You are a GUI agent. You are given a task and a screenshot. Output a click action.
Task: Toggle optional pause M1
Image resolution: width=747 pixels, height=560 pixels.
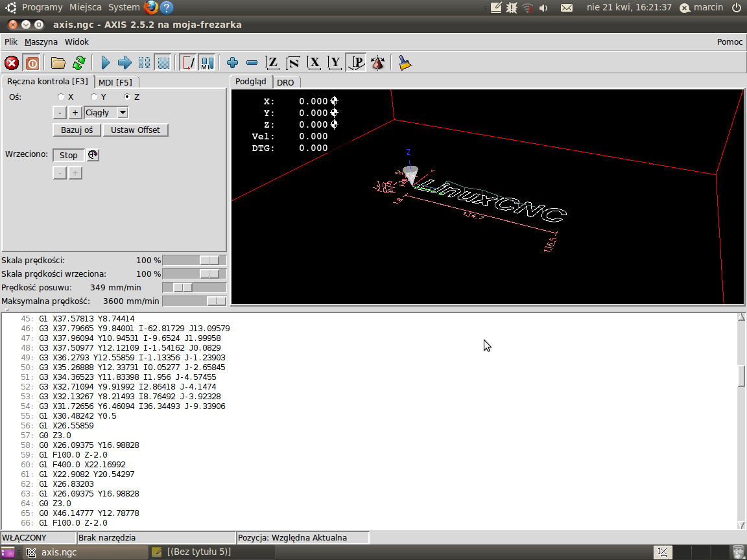pos(207,63)
